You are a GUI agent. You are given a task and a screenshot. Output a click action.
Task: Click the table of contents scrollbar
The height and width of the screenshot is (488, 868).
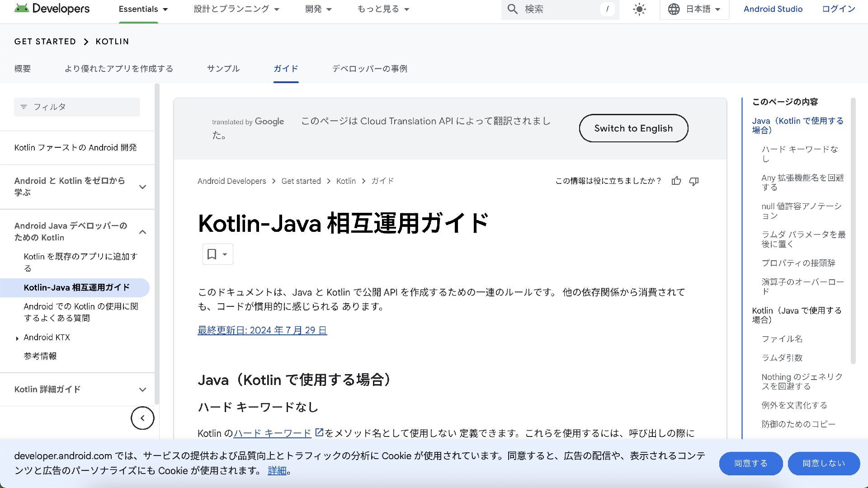point(853,230)
